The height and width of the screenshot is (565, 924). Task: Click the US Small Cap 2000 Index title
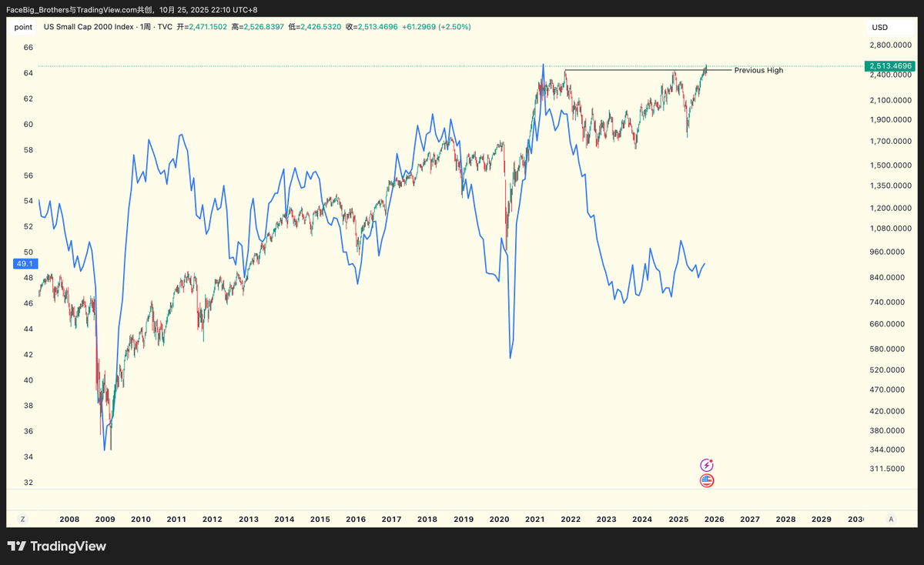87,27
